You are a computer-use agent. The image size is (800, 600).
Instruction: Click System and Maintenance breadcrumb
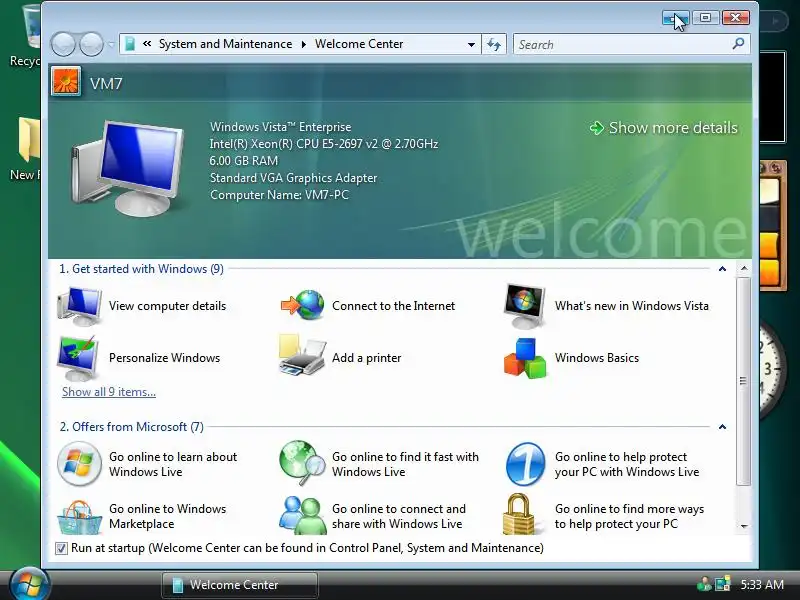point(226,44)
